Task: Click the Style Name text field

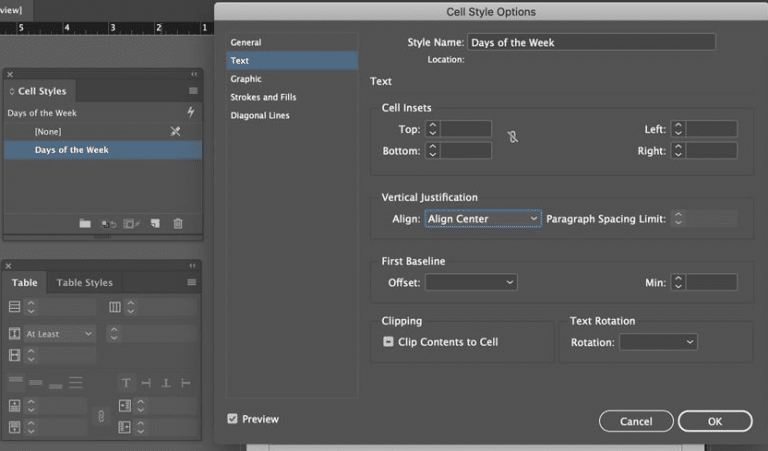Action: pyautogui.click(x=591, y=42)
